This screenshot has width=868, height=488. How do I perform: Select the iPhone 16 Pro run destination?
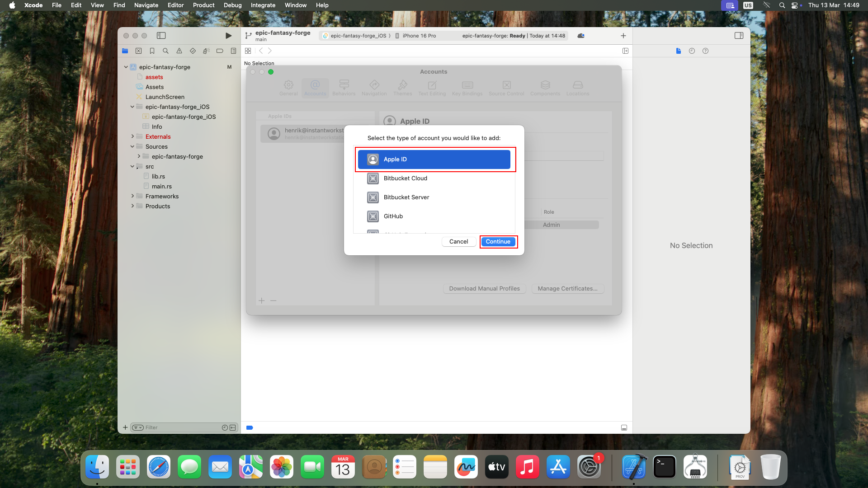point(415,36)
